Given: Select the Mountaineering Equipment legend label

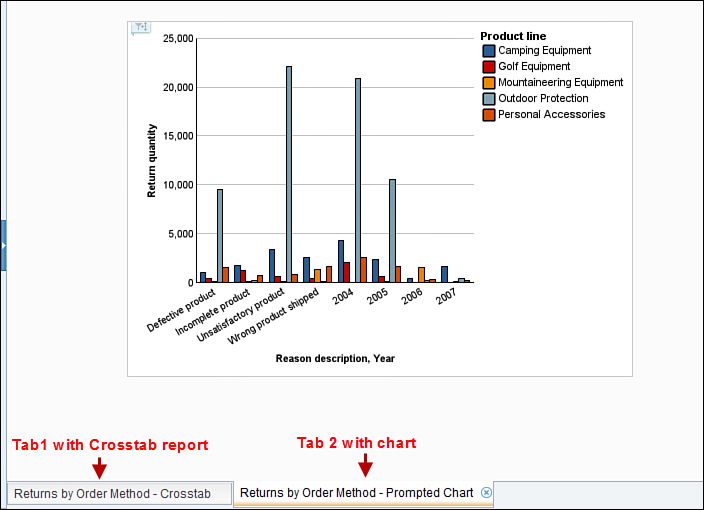Looking at the screenshot, I should 560,83.
